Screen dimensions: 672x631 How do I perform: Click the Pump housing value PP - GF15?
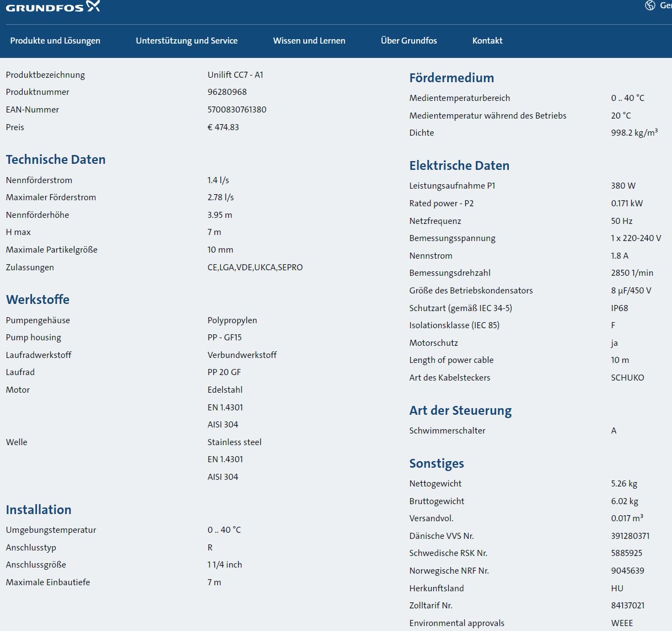(x=224, y=338)
